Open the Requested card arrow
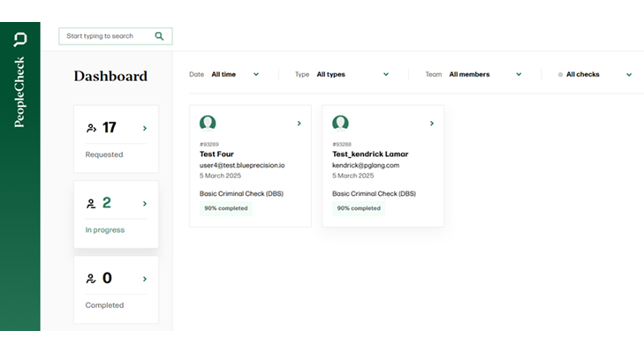Viewport: 644px width, 353px height. 144,129
